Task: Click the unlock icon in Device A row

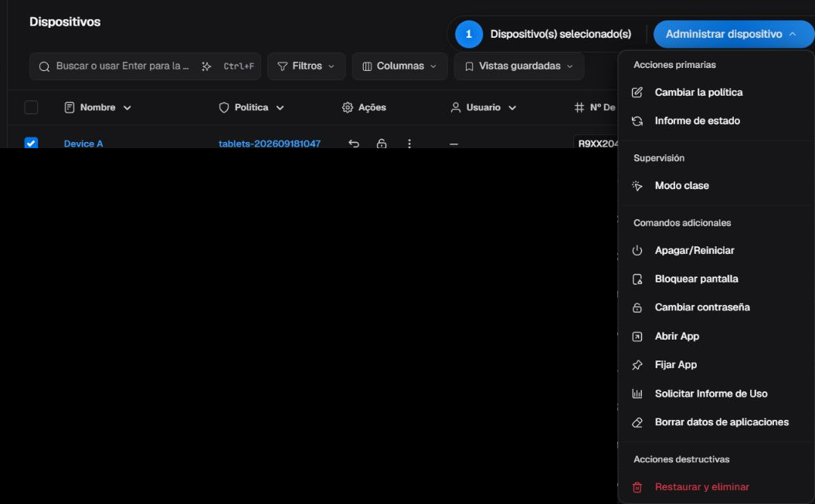Action: [382, 144]
